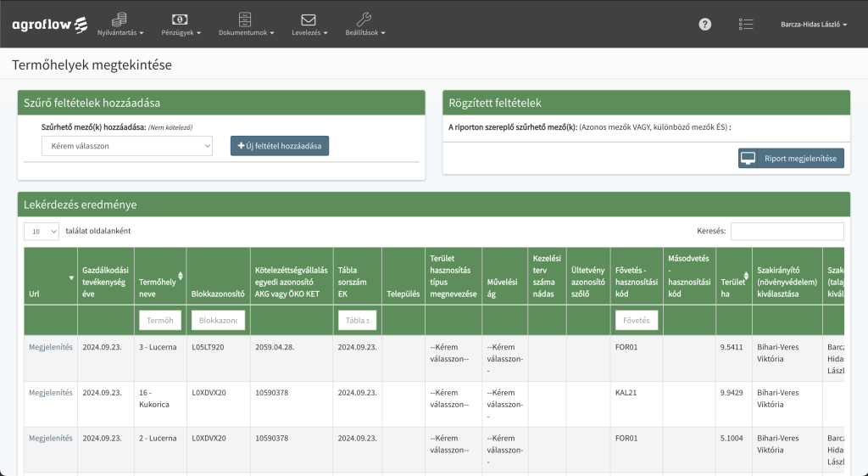The width and height of the screenshot is (868, 476).
Task: Click the Blokkazonosító column filter field
Action: [x=219, y=320]
